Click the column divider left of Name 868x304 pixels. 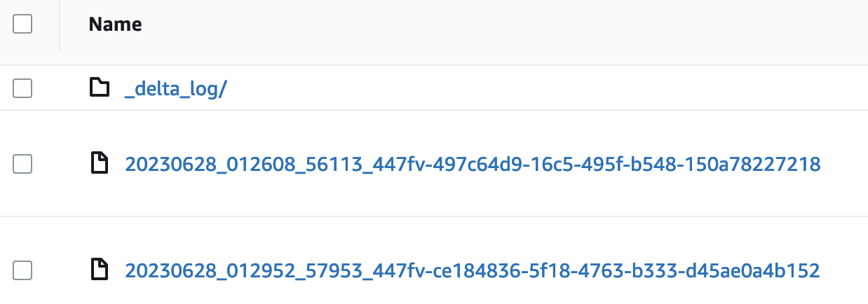tap(60, 26)
